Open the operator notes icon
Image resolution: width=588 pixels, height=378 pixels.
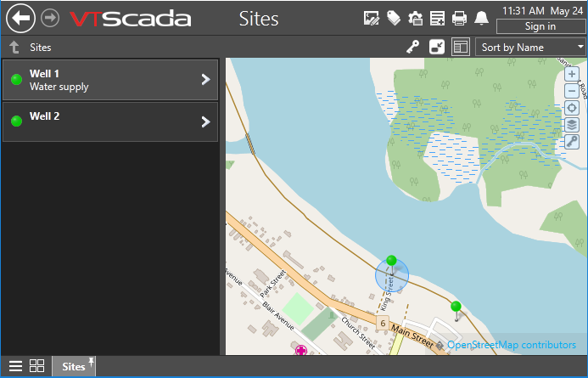click(x=437, y=18)
